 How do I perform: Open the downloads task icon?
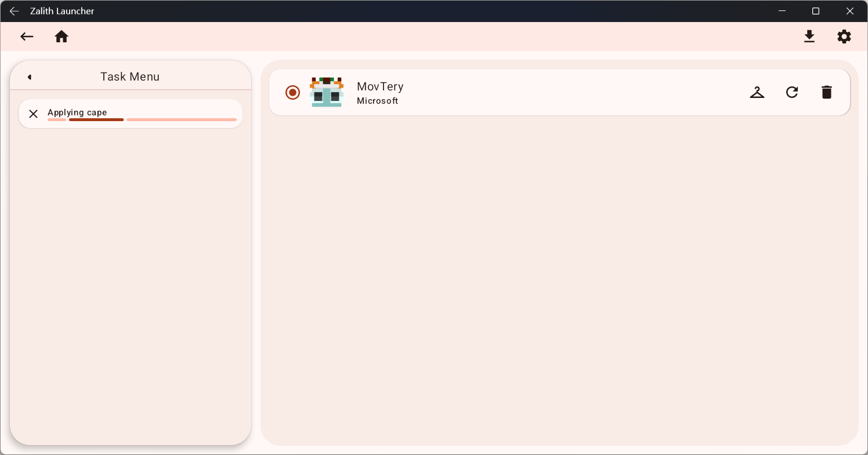(809, 37)
